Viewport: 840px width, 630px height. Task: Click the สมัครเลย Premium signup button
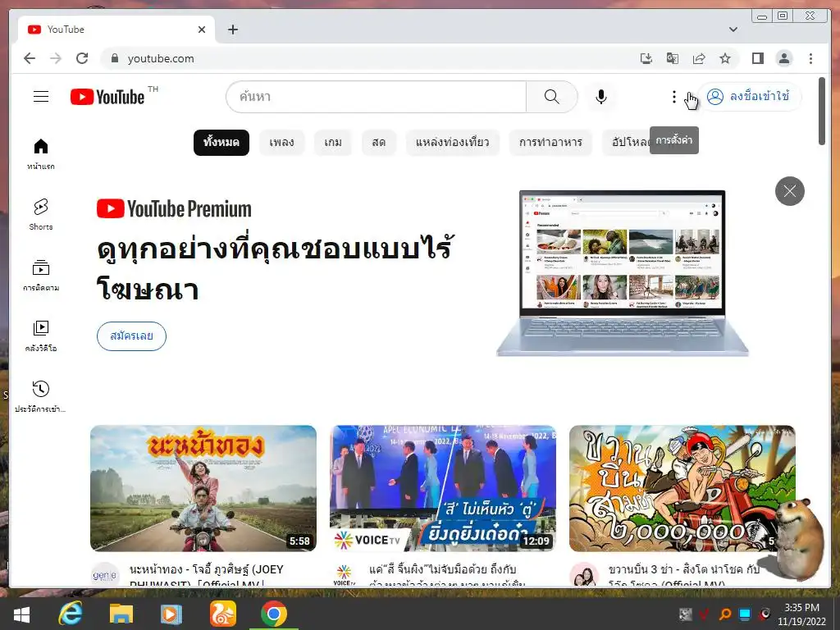pos(131,336)
